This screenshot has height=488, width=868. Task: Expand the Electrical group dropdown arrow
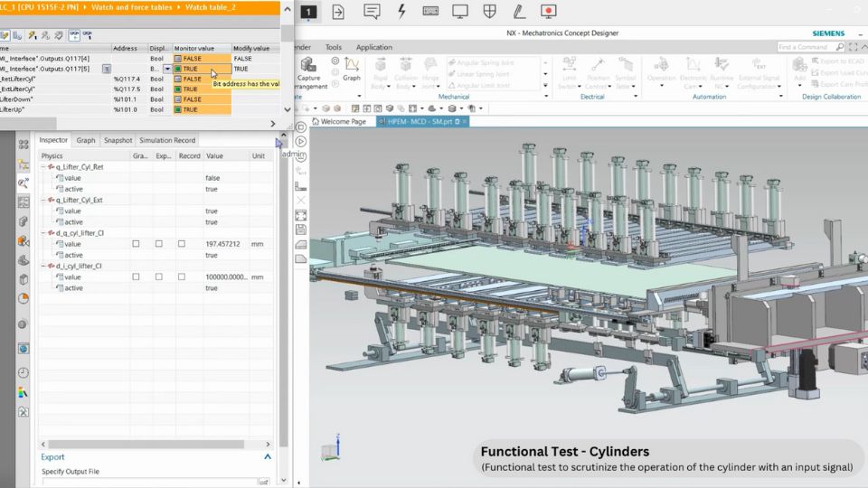635,97
